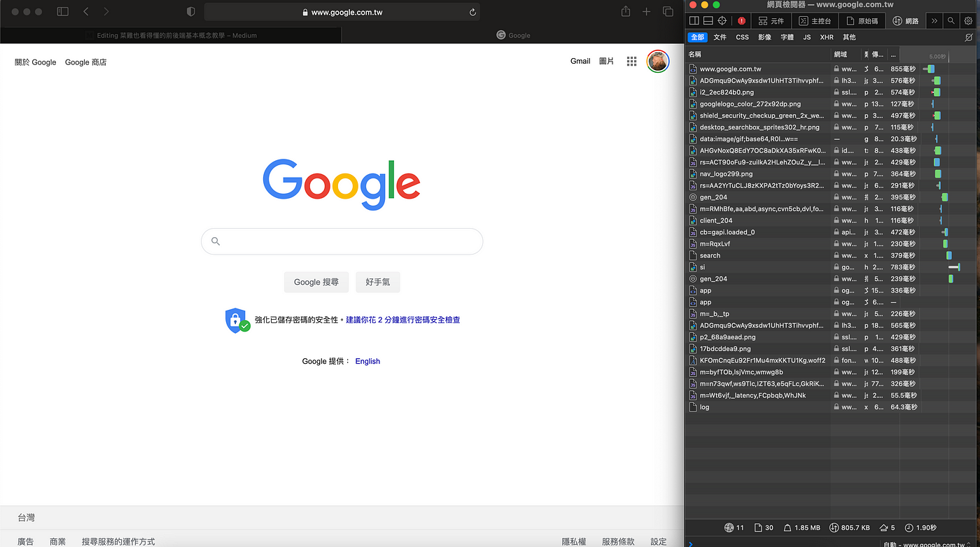Open the 服務條款 footer link
Viewport: 980px width, 547px height.
618,541
